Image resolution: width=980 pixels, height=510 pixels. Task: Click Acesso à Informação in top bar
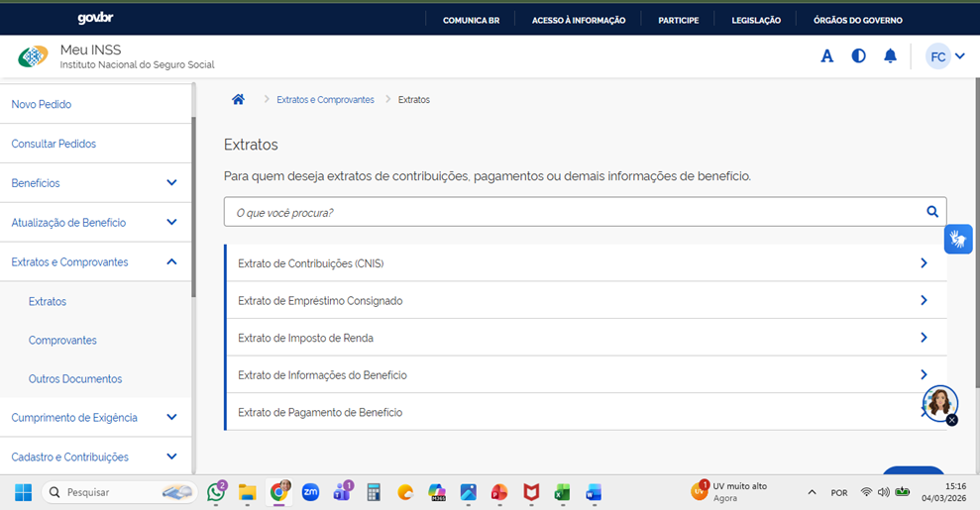point(578,20)
